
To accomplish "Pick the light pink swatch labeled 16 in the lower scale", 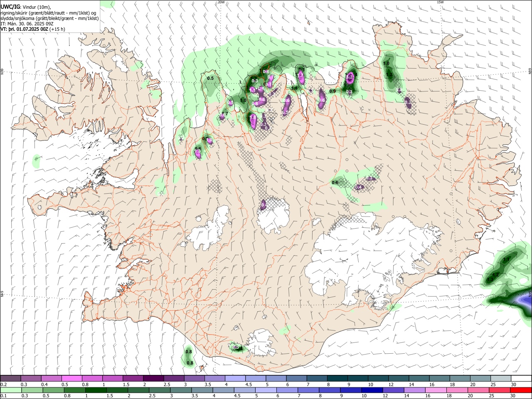I will tap(436, 390).
